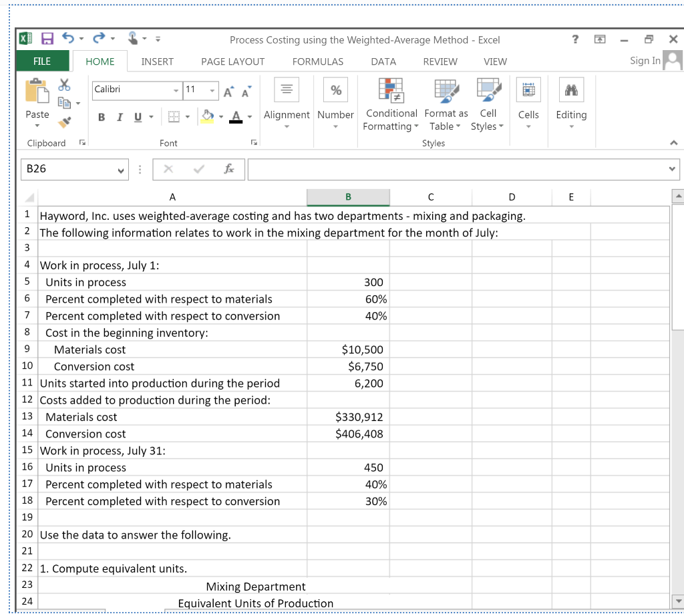Open the Calibri font name dropdown
The width and height of the screenshot is (684, 616).
point(176,89)
